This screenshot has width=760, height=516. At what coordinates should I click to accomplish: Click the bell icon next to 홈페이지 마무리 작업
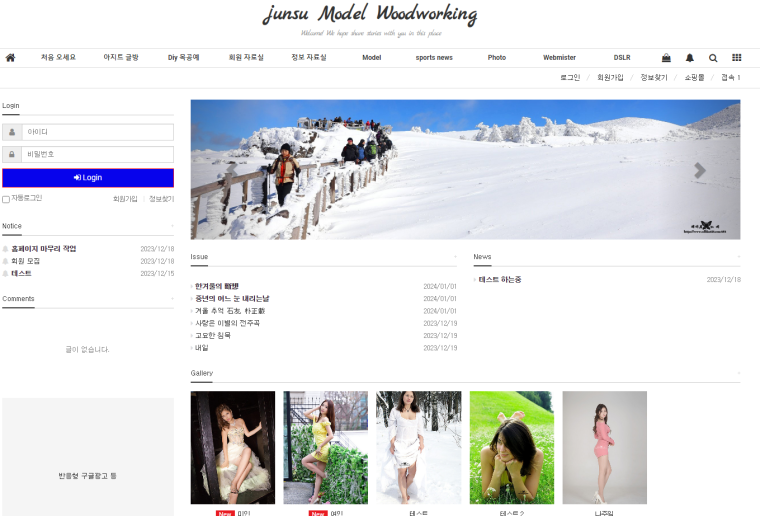(5, 249)
